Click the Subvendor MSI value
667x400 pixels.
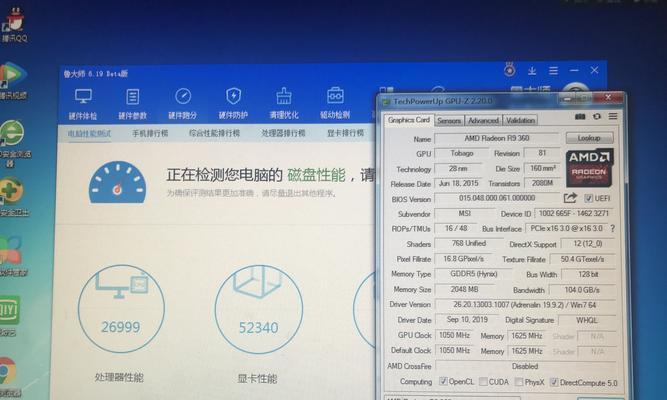point(465,213)
